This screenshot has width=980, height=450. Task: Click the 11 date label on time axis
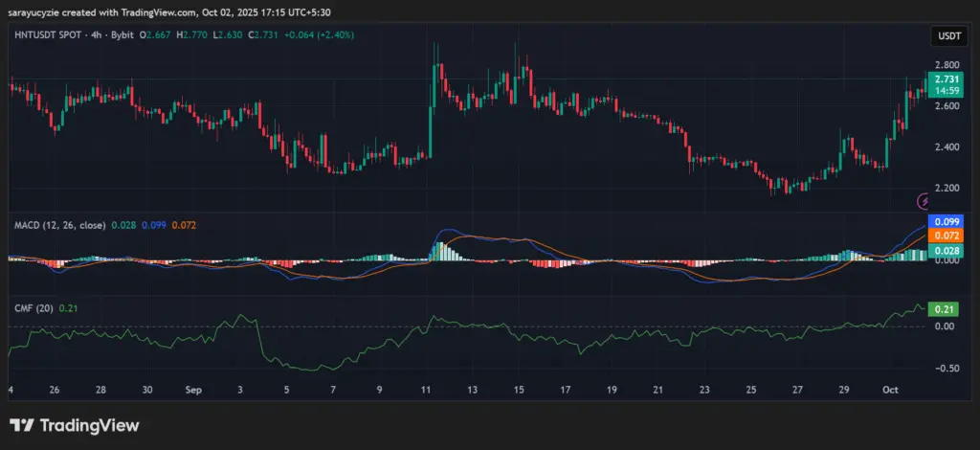tap(426, 390)
